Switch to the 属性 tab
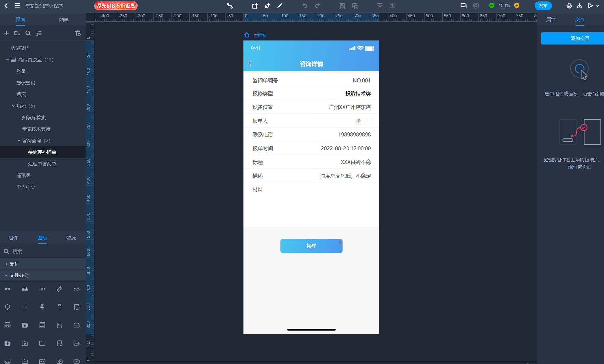This screenshot has width=604, height=364. 551,20
